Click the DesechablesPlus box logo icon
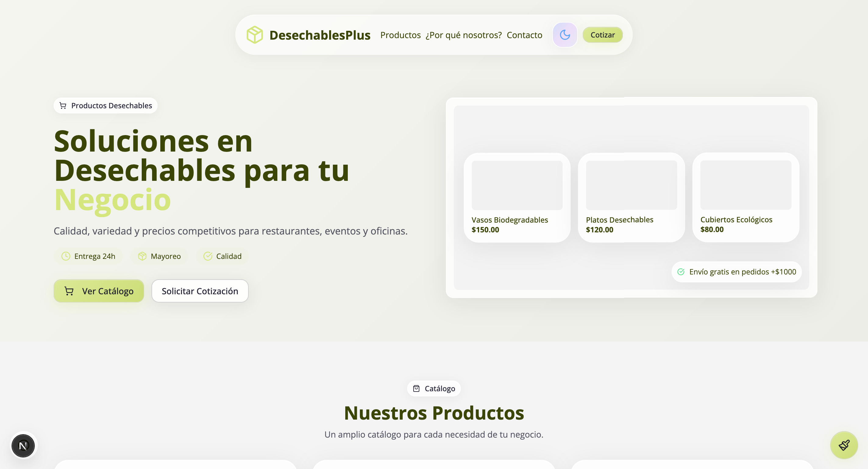Viewport: 868px width, 469px height. (x=254, y=35)
